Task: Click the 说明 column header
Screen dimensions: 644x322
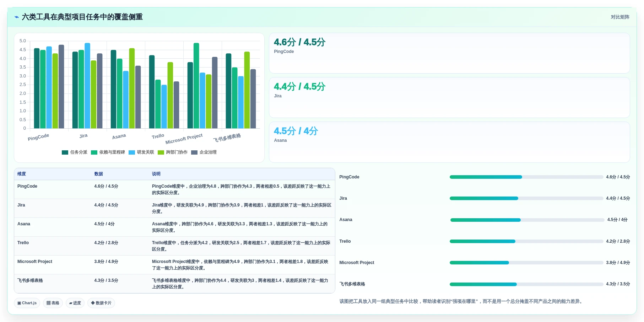Action: pos(156,174)
